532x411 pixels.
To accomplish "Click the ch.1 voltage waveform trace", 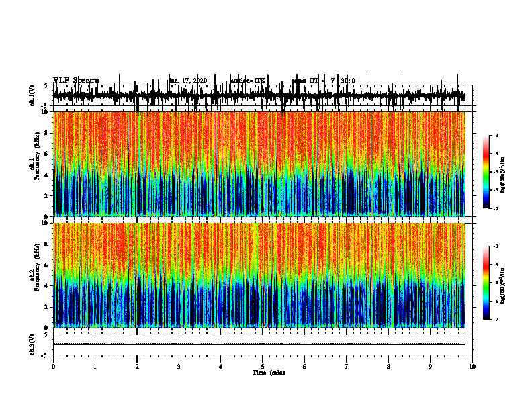I will pos(259,96).
